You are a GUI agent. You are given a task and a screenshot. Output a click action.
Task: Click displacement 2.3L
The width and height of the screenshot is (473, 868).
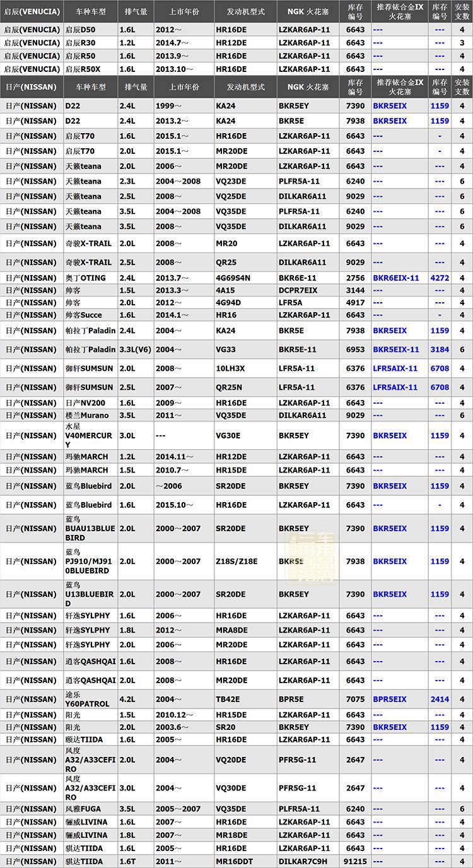pyautogui.click(x=127, y=182)
